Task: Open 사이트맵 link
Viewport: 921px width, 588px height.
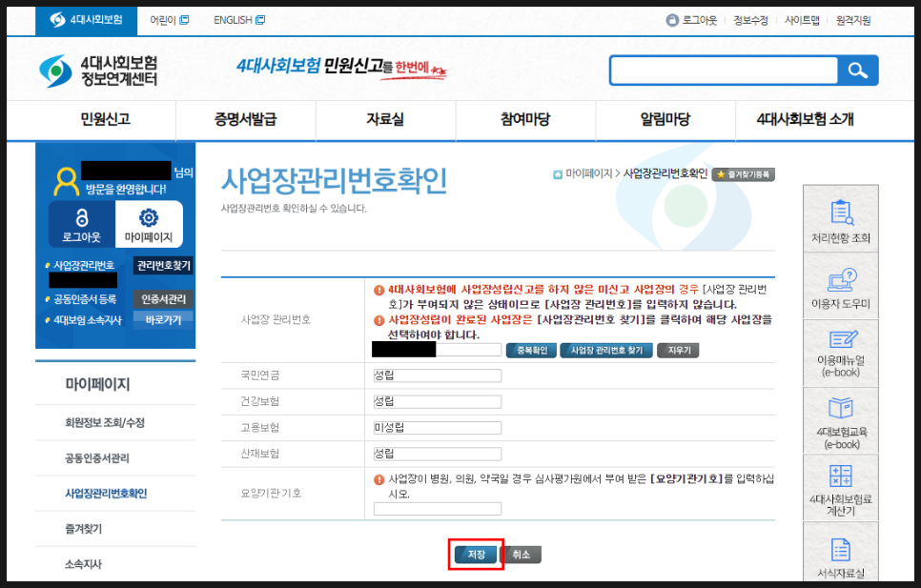Action: coord(802,21)
